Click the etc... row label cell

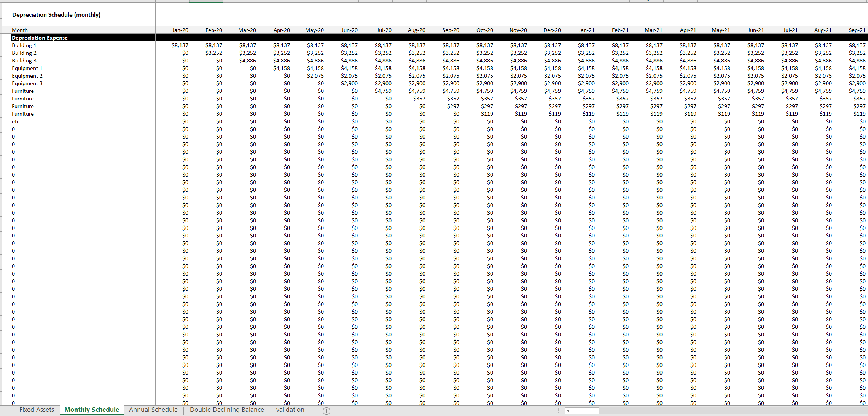pyautogui.click(x=18, y=121)
